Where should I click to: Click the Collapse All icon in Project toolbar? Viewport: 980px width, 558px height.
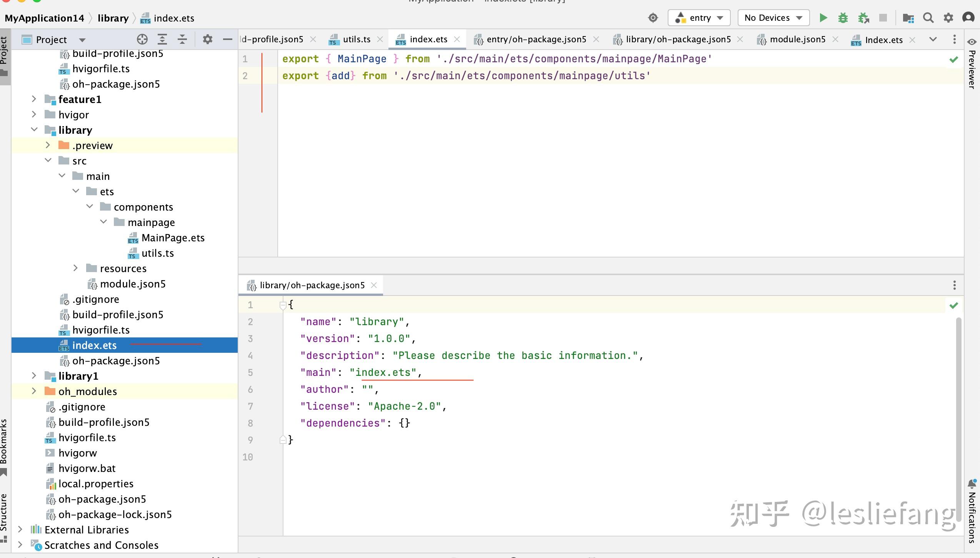click(182, 40)
